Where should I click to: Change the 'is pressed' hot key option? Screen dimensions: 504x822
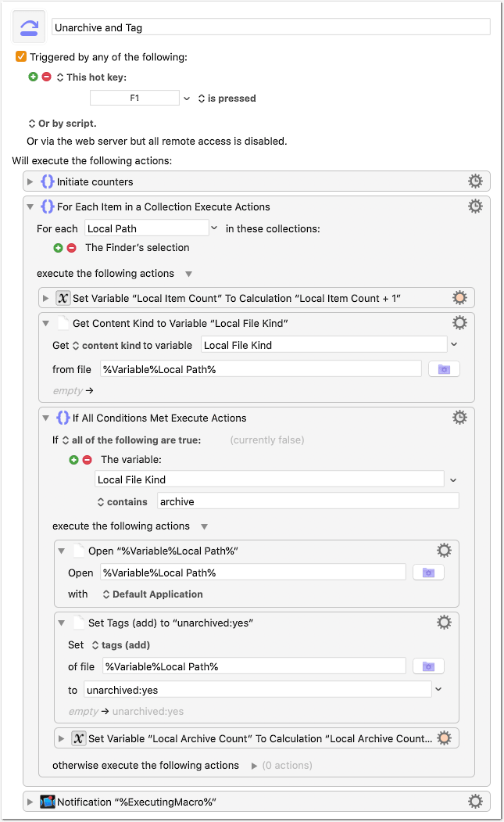click(227, 99)
